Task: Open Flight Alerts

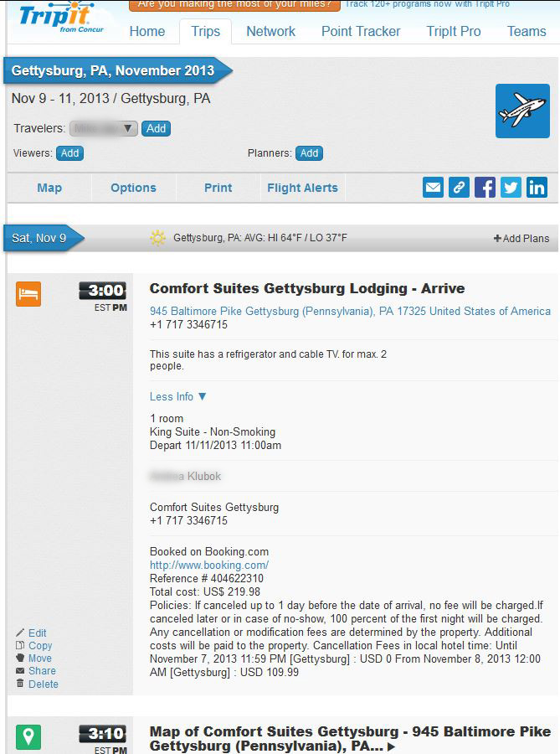Action: (x=302, y=188)
